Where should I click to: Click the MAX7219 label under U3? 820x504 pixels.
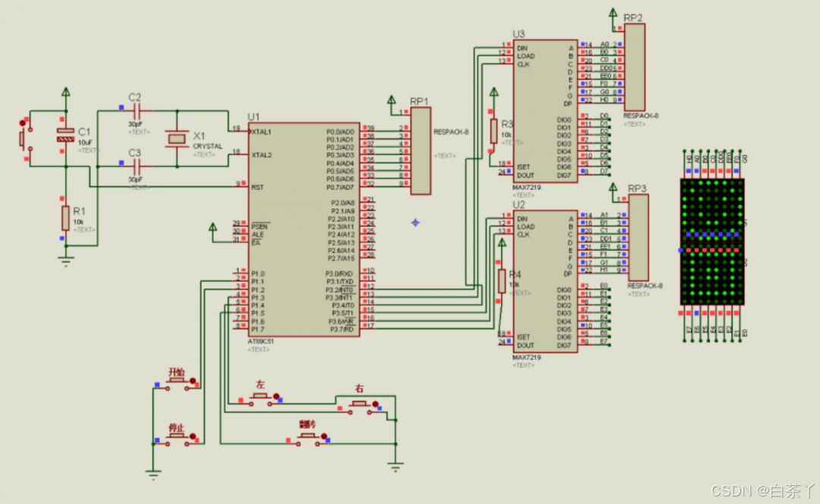point(527,187)
